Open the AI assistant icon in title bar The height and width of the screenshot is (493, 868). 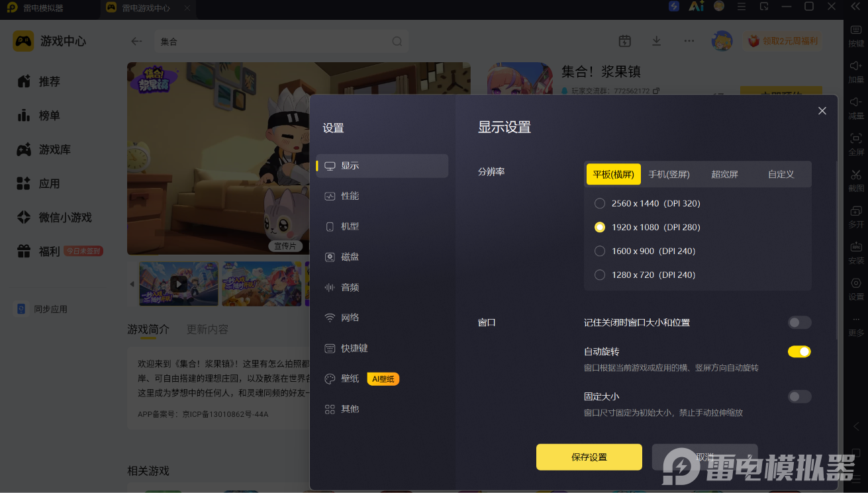tap(696, 7)
